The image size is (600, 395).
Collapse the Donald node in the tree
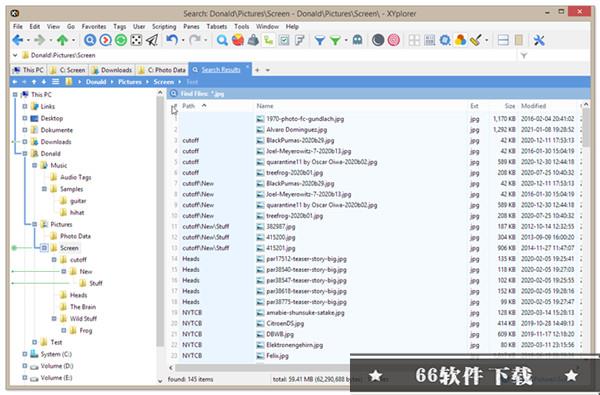pos(25,153)
